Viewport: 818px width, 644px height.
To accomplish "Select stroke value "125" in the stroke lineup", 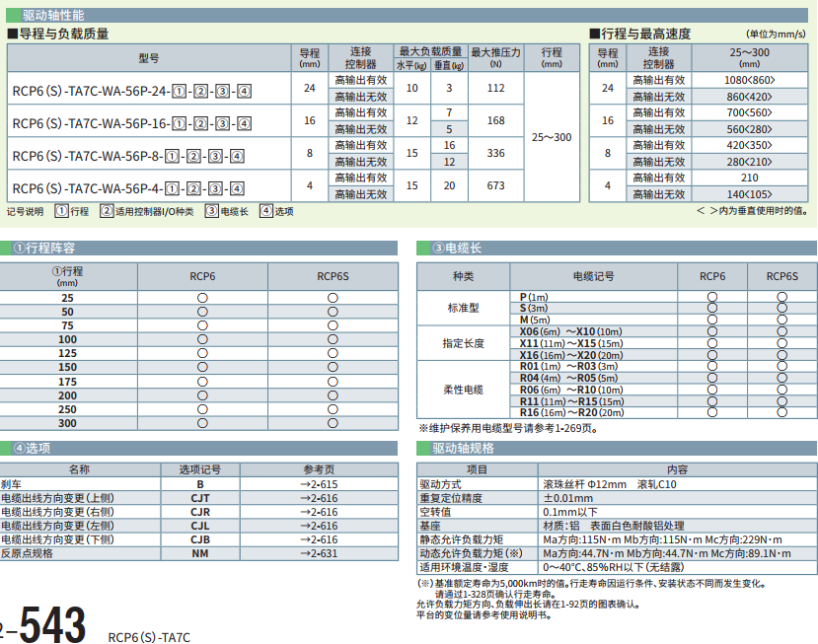I will click(67, 353).
